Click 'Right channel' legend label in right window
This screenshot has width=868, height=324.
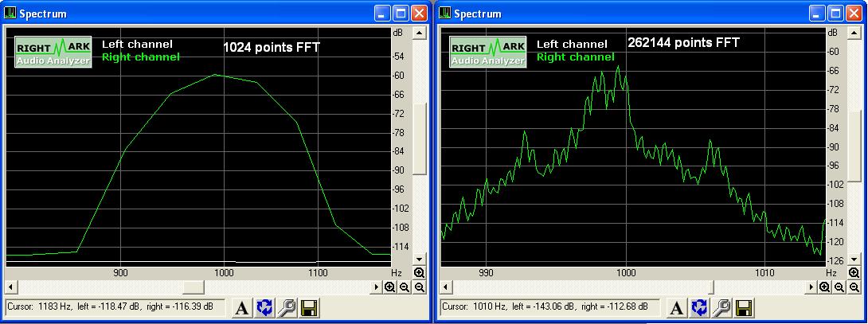pos(575,57)
